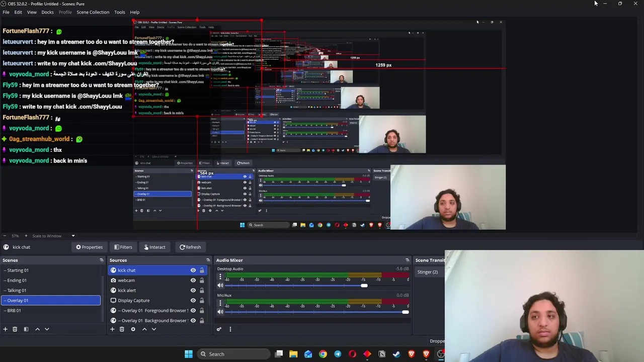Screen dimensions: 644x362
Task: Remove selected scene with trash icon in Scenes
Action: 15,329
